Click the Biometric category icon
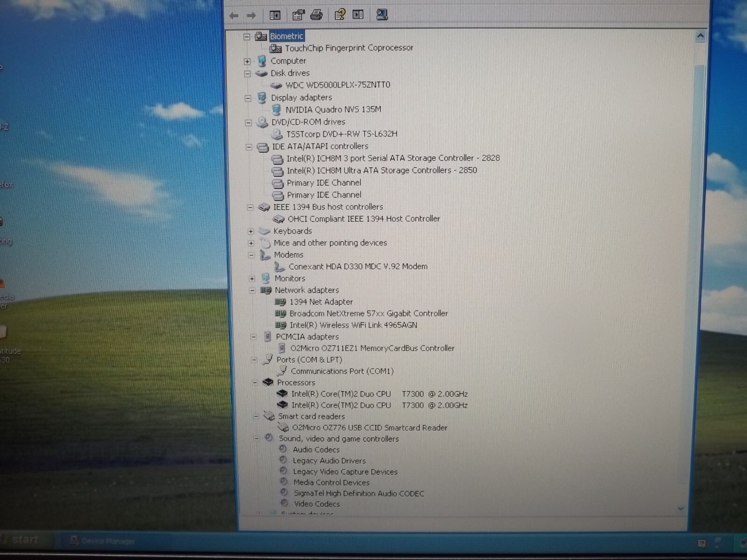747x560 pixels. click(261, 36)
